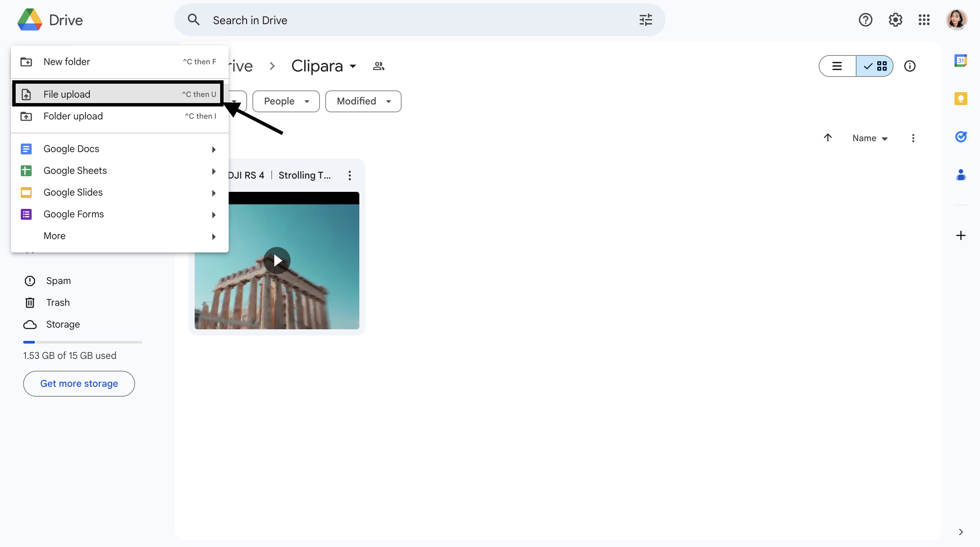Choose Google Docs menu entry

119,149
